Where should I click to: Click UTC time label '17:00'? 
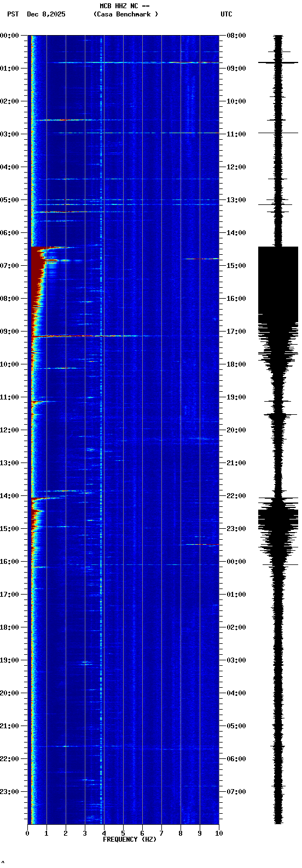pyautogui.click(x=236, y=332)
